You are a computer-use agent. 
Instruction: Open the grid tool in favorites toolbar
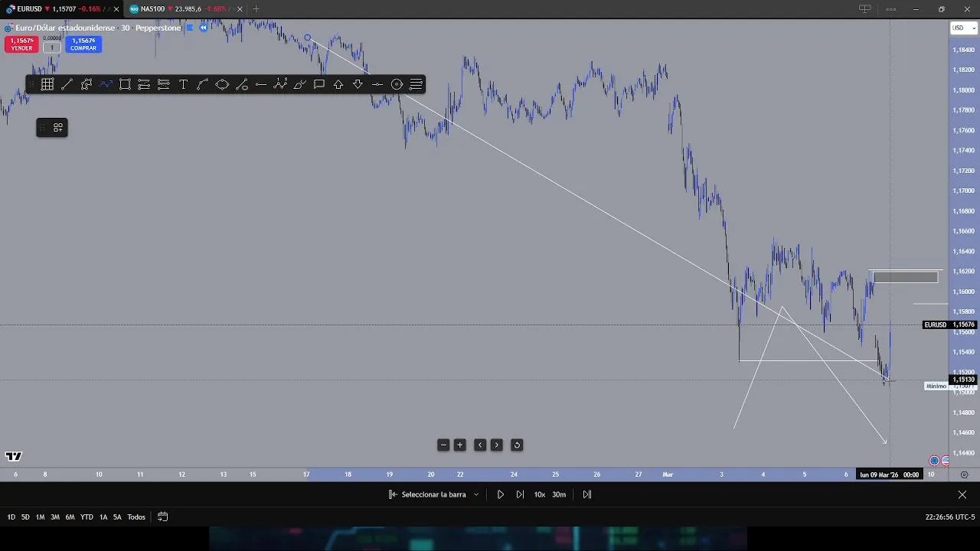[47, 84]
